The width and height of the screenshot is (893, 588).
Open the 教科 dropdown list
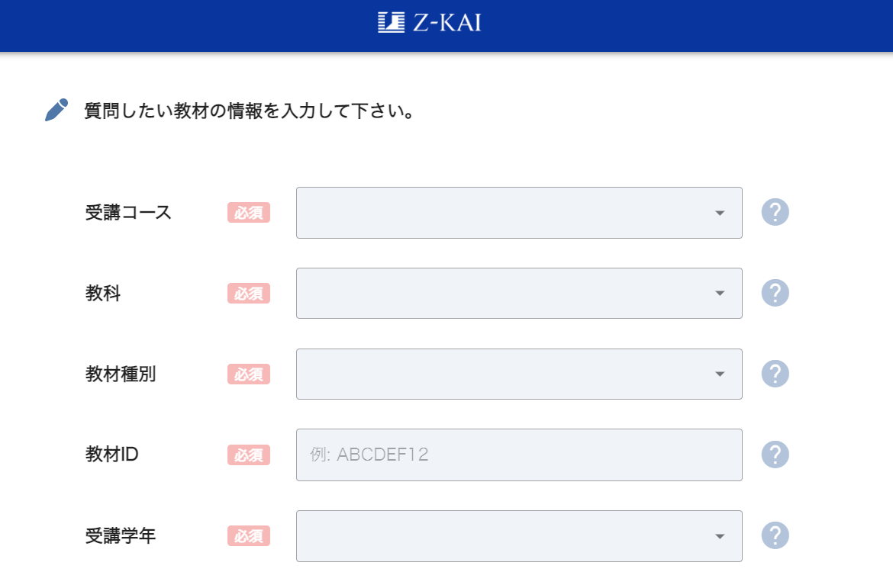tap(519, 294)
